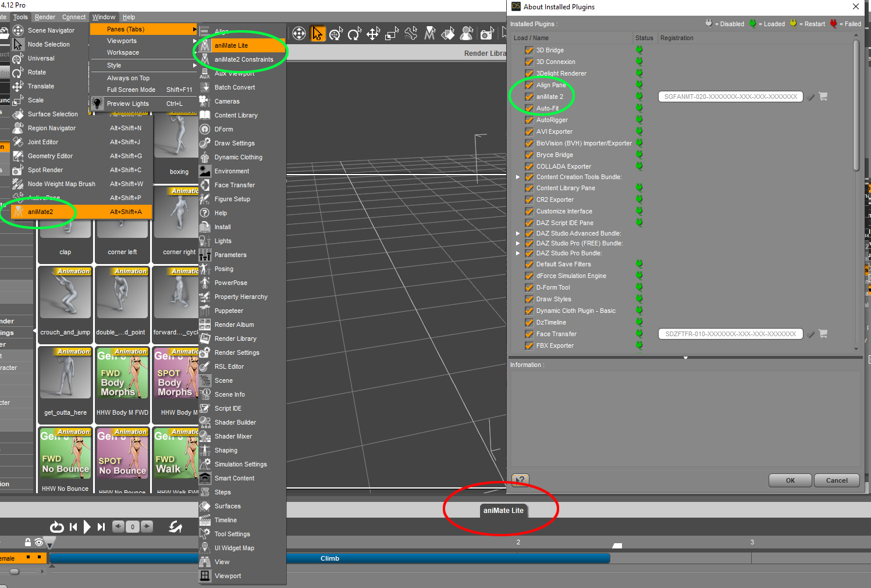Viewport: 871px width, 588px height.
Task: Click OK in About Installed Plugins dialog
Action: tap(790, 480)
